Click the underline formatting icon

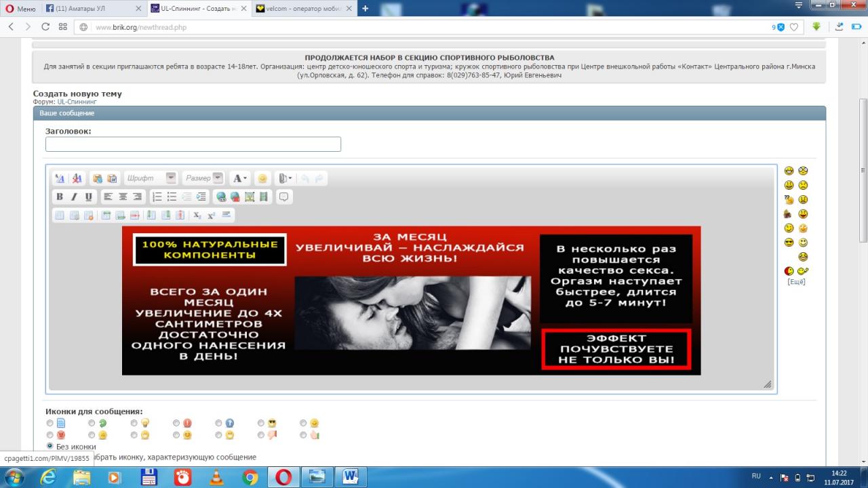click(x=88, y=197)
